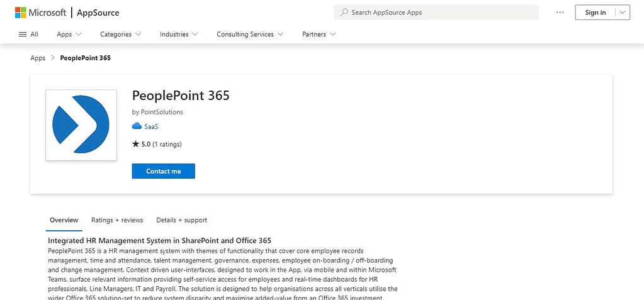Expand the Partners menu

coord(319,35)
